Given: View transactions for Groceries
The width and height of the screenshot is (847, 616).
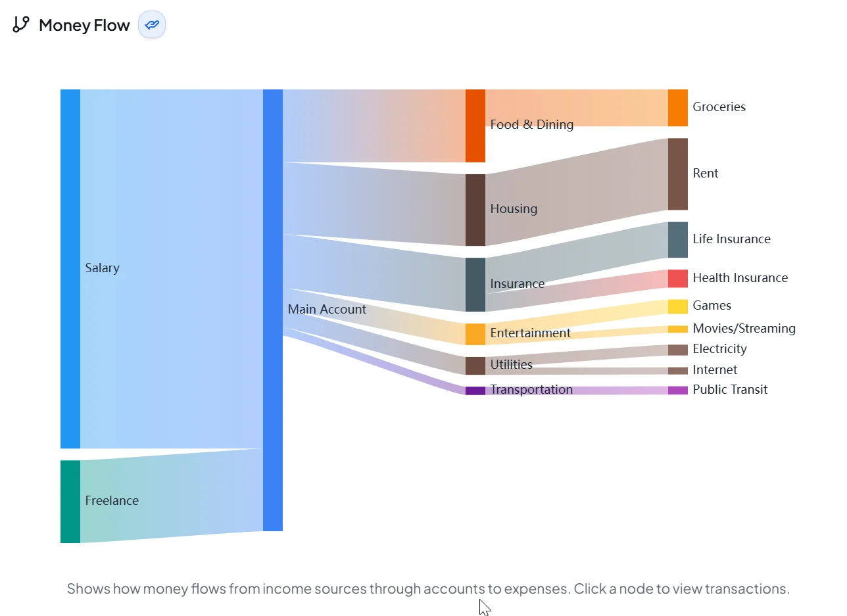Looking at the screenshot, I should (677, 107).
